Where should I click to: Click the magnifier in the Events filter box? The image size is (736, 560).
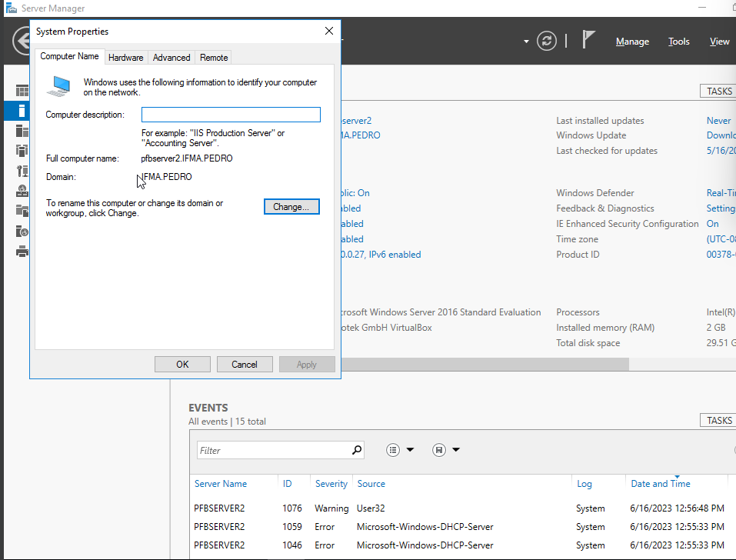[355, 449]
